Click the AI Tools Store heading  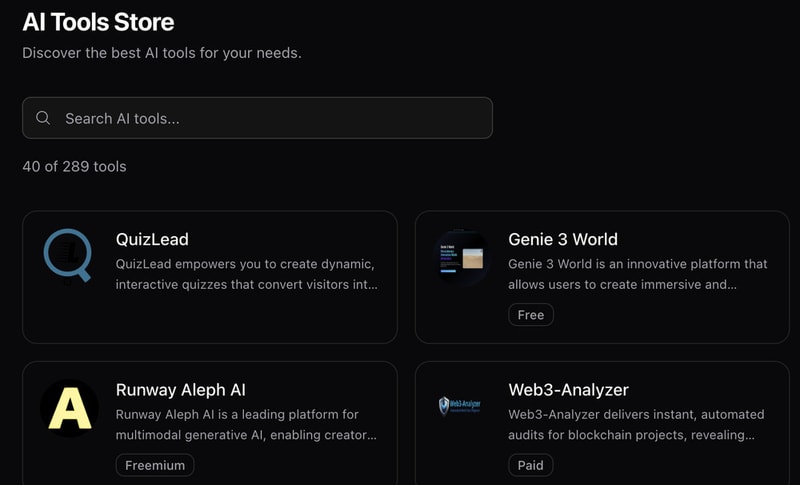click(x=98, y=21)
